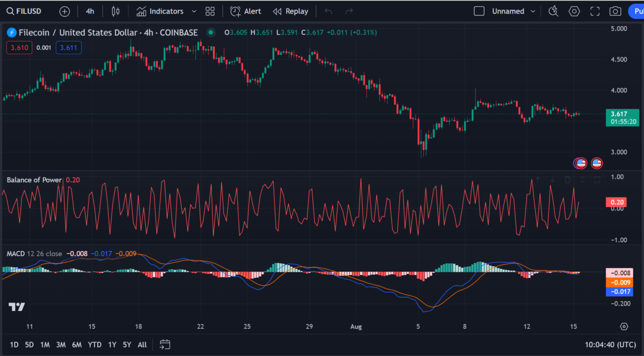Open the Indicators dialog
This screenshot has width=644, height=356.
click(159, 11)
